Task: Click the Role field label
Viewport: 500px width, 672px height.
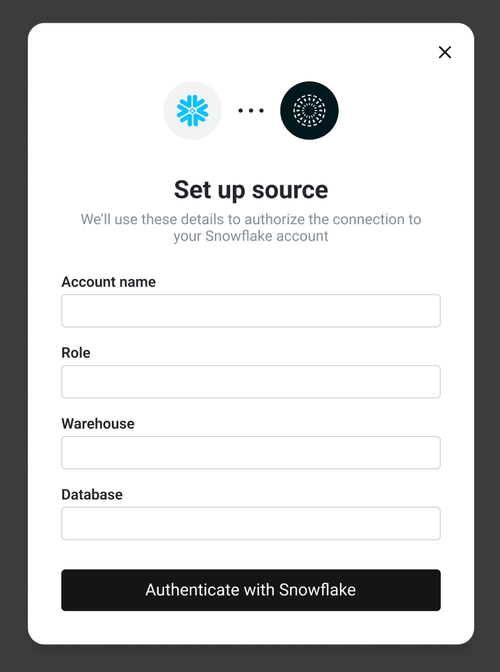Action: 76,353
